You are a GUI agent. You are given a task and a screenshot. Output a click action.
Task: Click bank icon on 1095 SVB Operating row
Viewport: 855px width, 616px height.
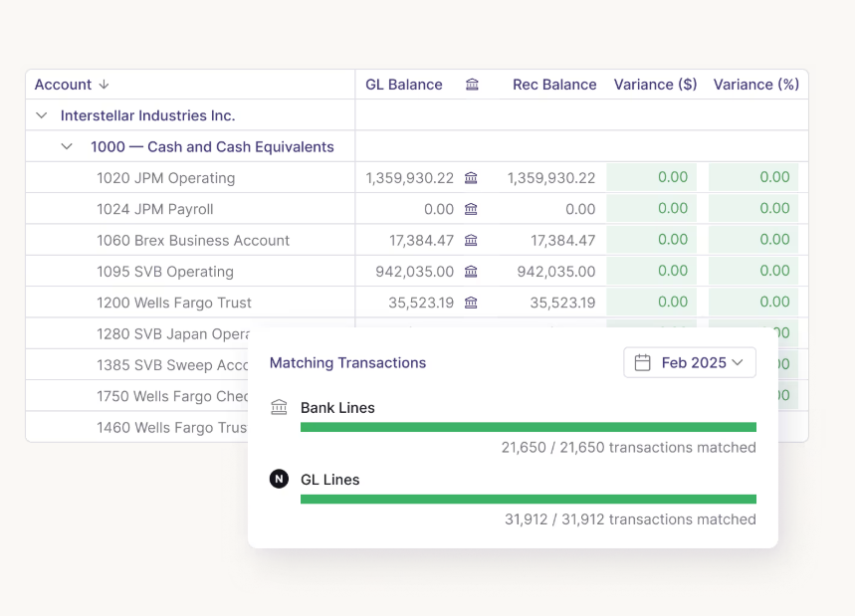click(471, 272)
